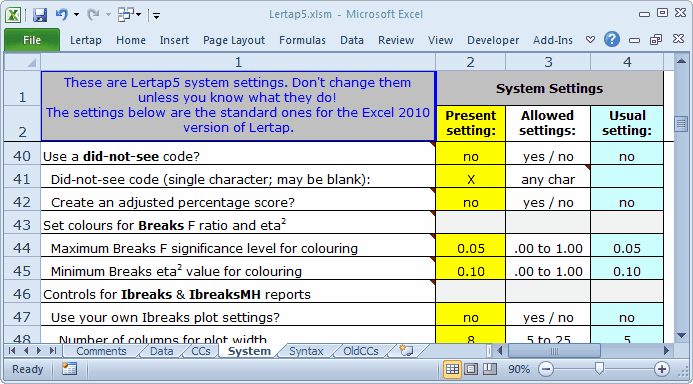This screenshot has width=693, height=384.
Task: Click the Redo icon
Action: (93, 15)
